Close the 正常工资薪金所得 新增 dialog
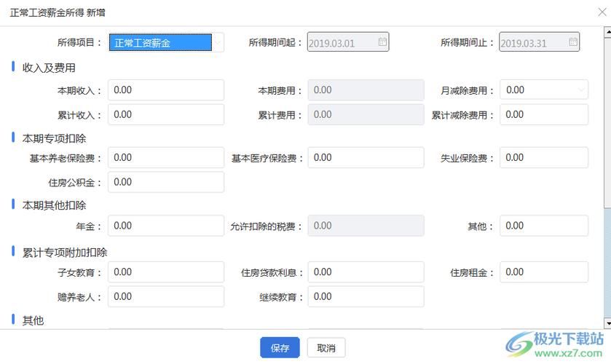This screenshot has height=364, width=611. (x=602, y=12)
